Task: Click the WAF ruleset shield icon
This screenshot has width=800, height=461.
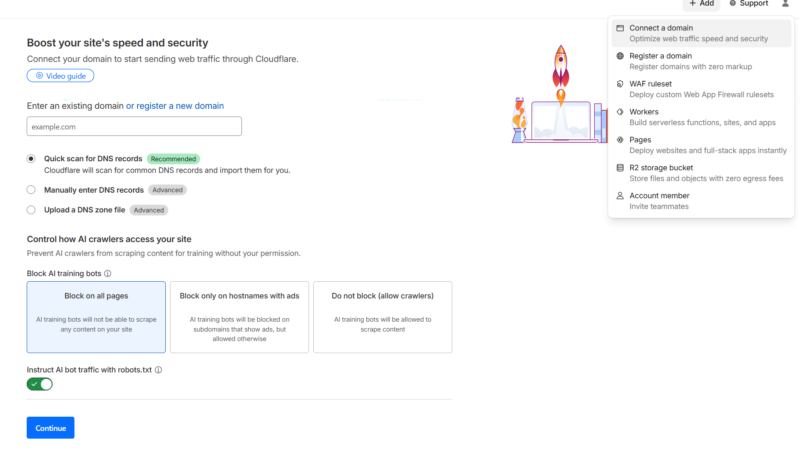Action: click(x=620, y=84)
